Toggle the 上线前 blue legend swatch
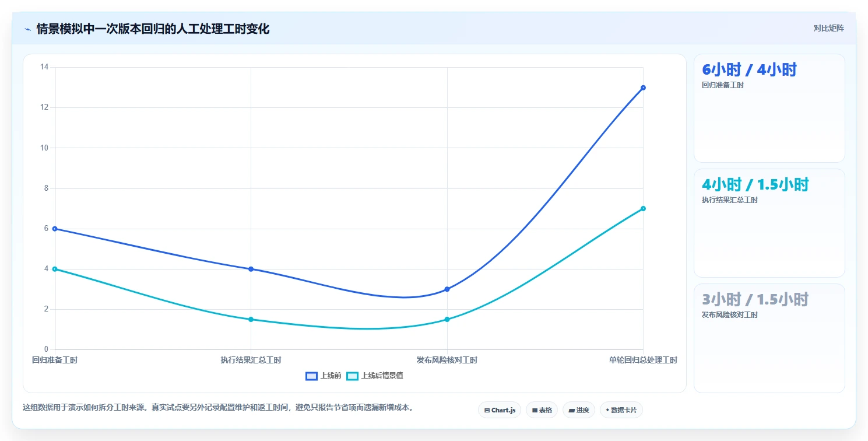Screen dimensions: 868x441 [311, 376]
